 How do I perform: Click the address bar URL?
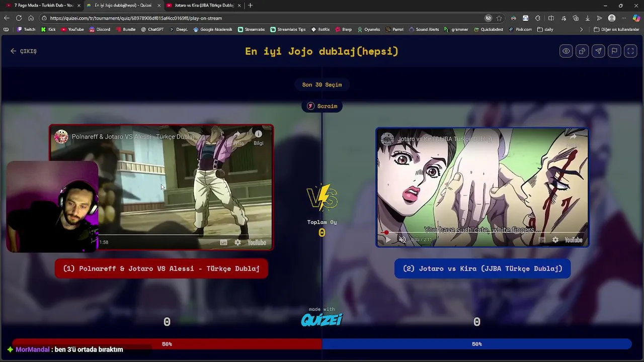136,18
